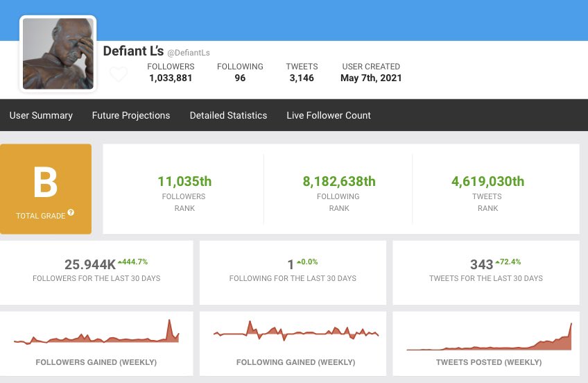Click the @DefiantLs handle
Screen dimensions: 588x383
pos(189,53)
